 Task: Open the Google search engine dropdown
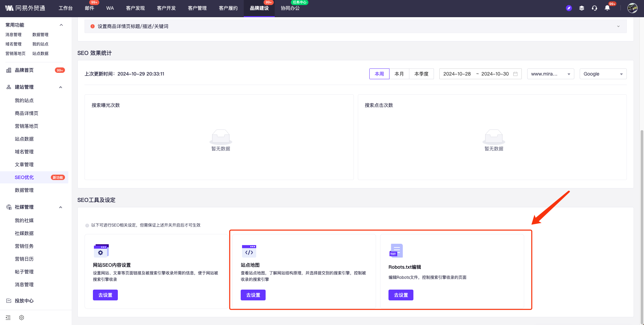tap(603, 74)
